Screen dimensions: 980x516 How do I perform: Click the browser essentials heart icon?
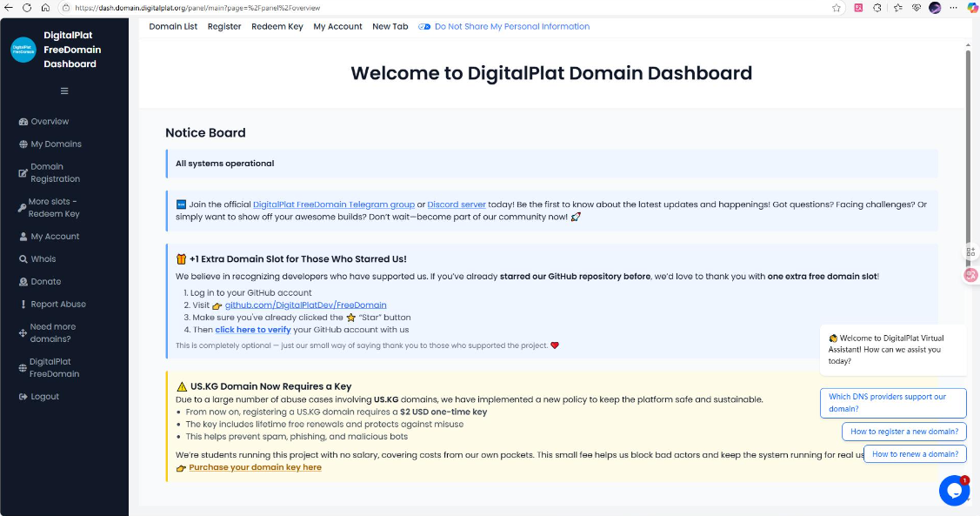(x=917, y=8)
